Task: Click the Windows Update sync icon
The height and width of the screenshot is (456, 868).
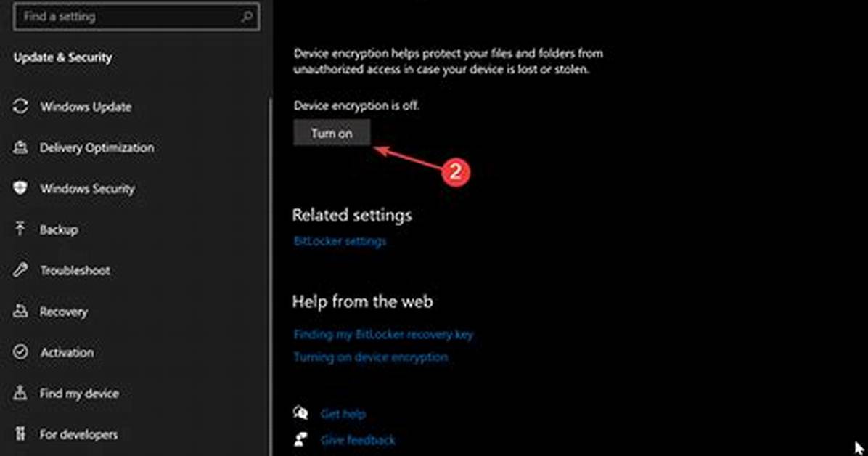Action: click(x=20, y=107)
